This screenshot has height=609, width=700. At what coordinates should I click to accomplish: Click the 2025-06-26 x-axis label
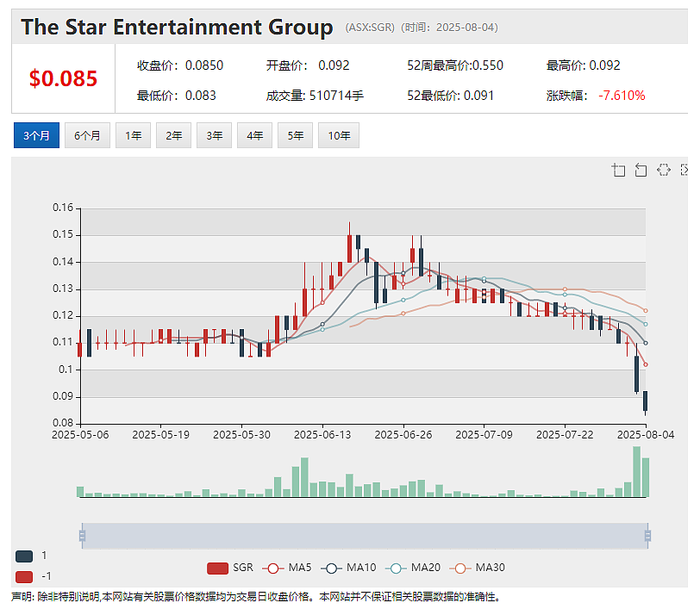pos(403,434)
